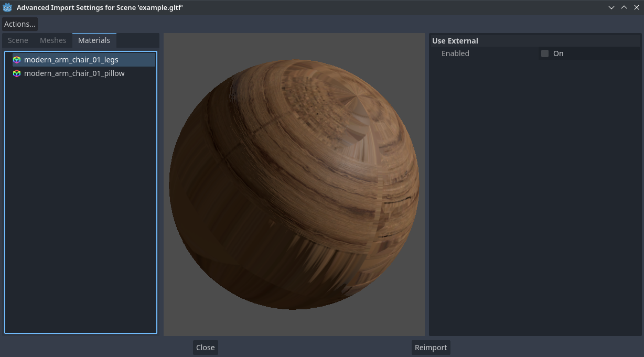Select the Materials tab

click(94, 40)
